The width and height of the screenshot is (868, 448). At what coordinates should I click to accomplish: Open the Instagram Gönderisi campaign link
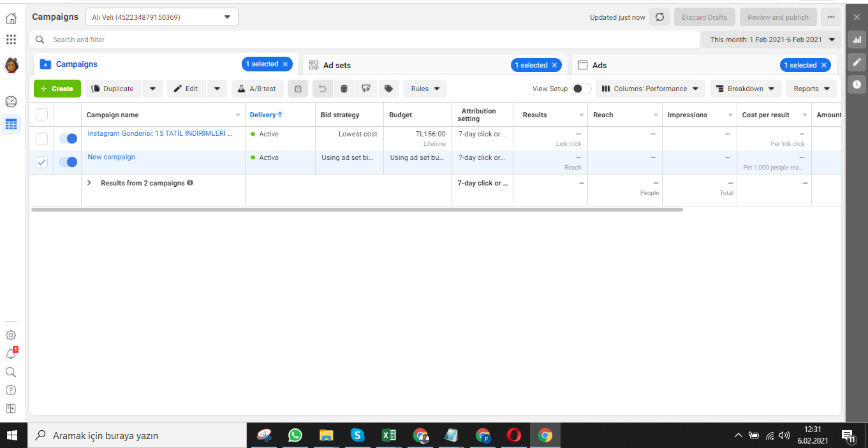click(x=160, y=134)
